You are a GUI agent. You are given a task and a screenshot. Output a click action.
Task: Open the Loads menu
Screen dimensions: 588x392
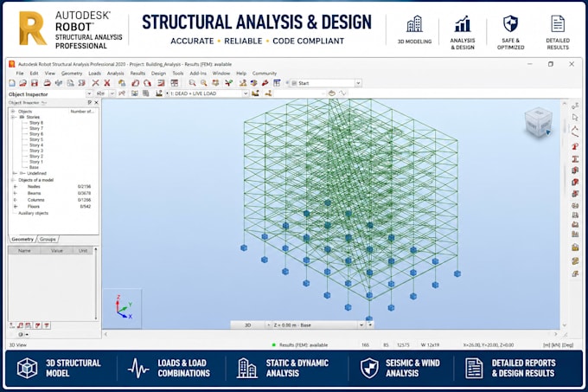(94, 74)
